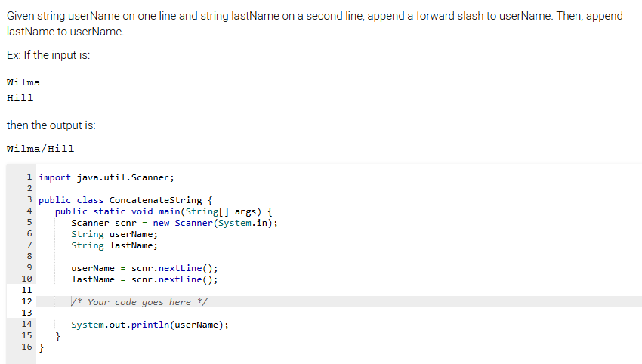
Task: Click line number 12 in the gutter
Action: pyautogui.click(x=26, y=302)
